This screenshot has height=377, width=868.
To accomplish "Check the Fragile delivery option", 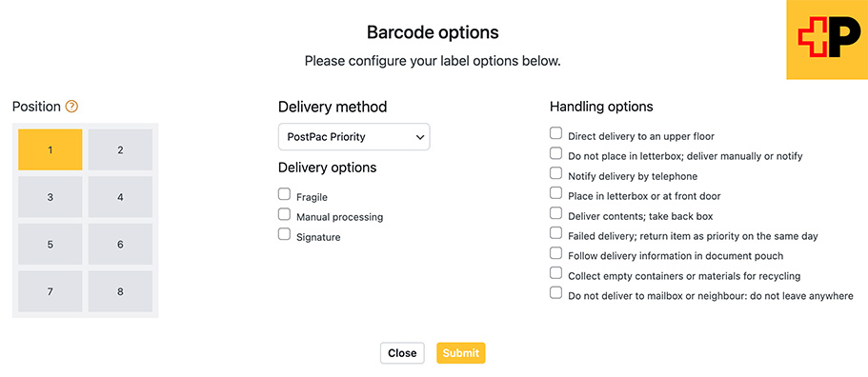I will click(284, 194).
